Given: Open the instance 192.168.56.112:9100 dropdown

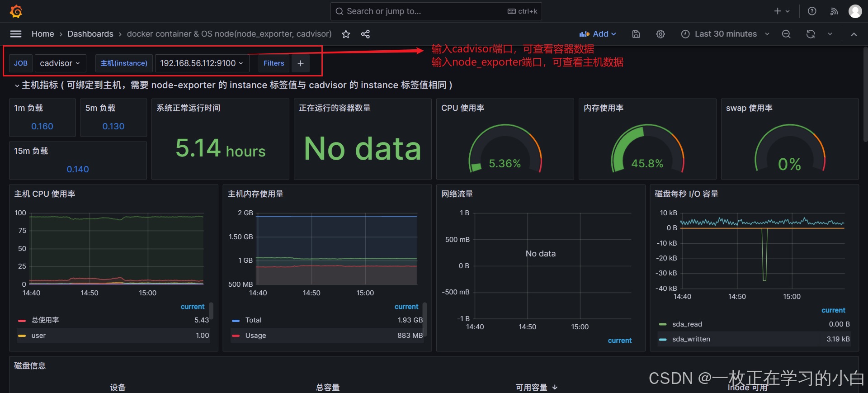Looking at the screenshot, I should [201, 63].
